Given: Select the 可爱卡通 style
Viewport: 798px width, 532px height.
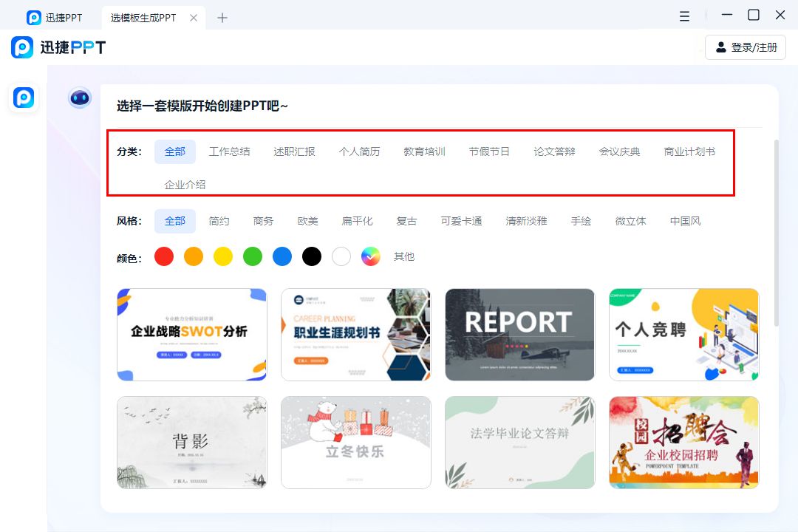Looking at the screenshot, I should click(x=462, y=221).
